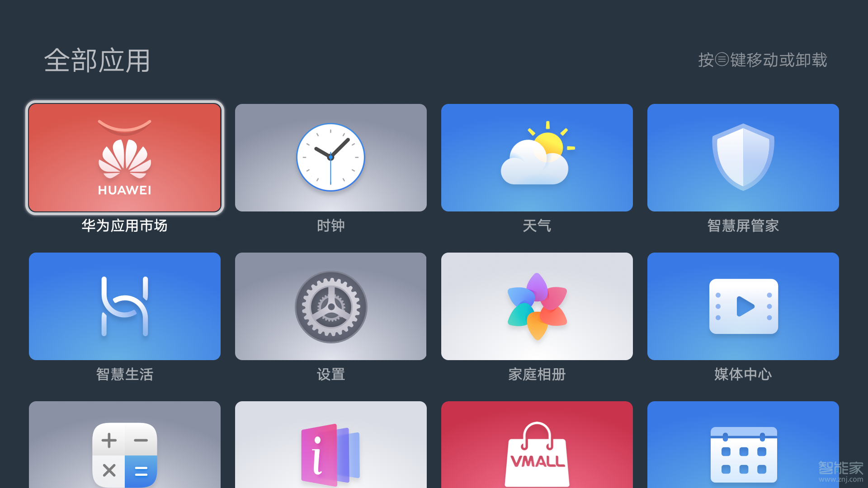868x488 pixels.
Task: Open the Huawei AppGallery tile
Action: pos(125,158)
